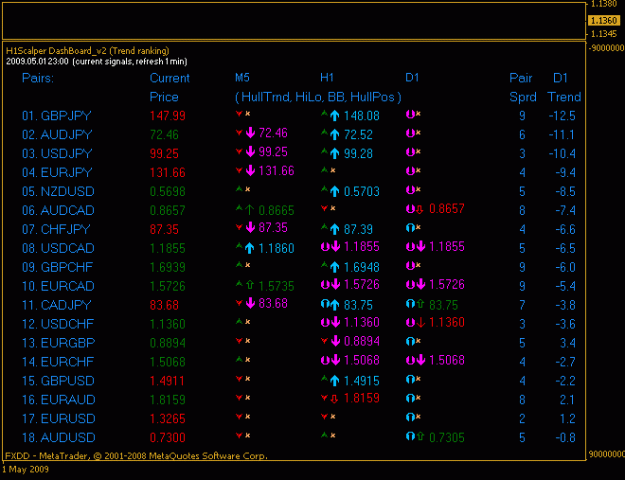
Task: Click red outline down arrow beside H1 1.8159
Action: (x=335, y=398)
